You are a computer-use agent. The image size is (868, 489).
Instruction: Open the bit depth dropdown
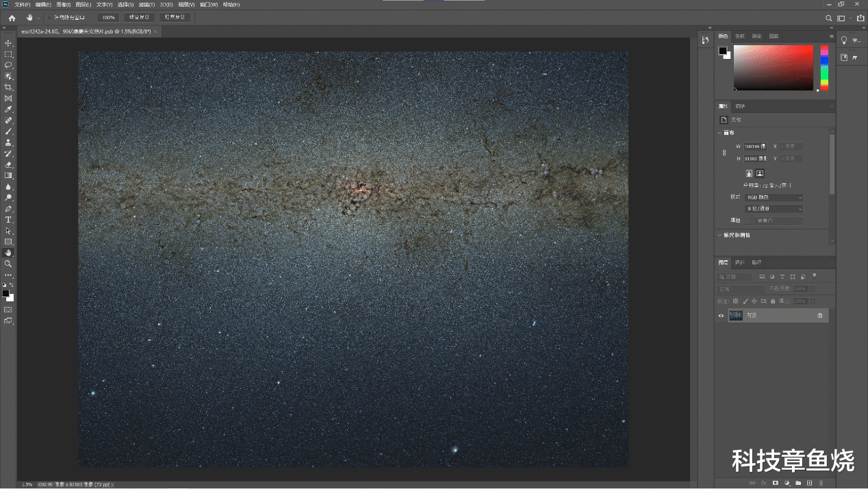pyautogui.click(x=774, y=208)
